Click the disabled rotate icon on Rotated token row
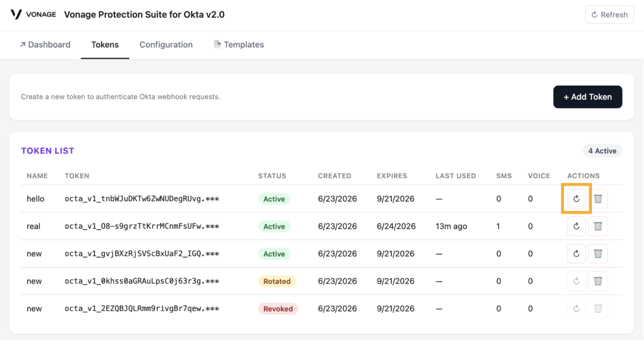The width and height of the screenshot is (644, 347). [x=576, y=281]
